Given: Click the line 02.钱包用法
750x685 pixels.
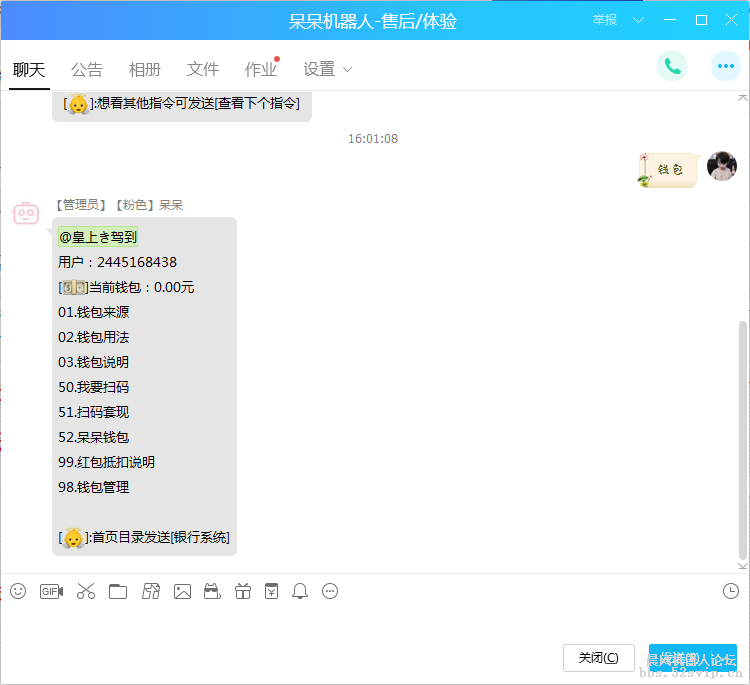Looking at the screenshot, I should [93, 337].
